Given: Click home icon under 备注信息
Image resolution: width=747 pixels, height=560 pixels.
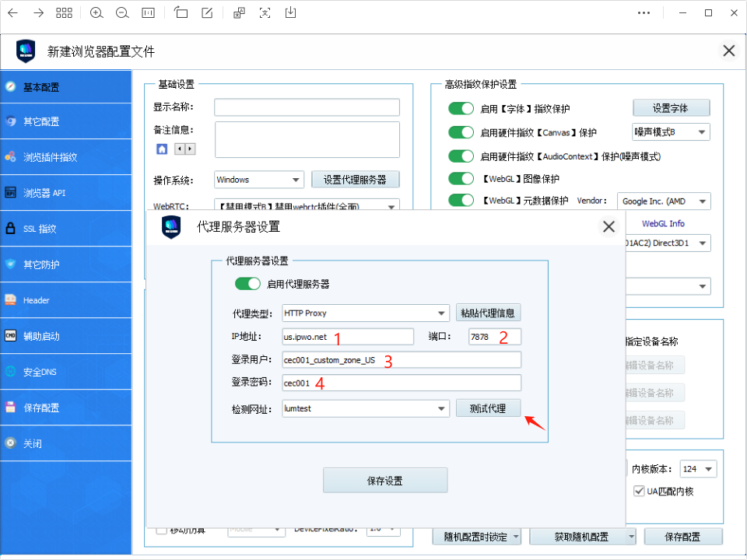Looking at the screenshot, I should [162, 149].
